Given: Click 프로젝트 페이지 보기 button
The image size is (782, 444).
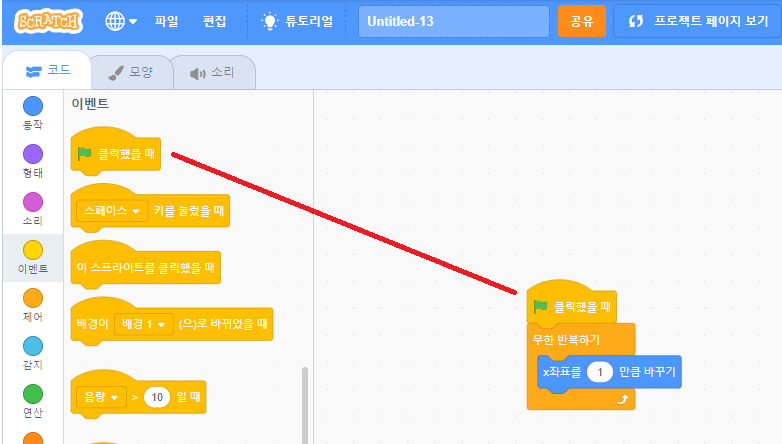Looking at the screenshot, I should [x=698, y=21].
